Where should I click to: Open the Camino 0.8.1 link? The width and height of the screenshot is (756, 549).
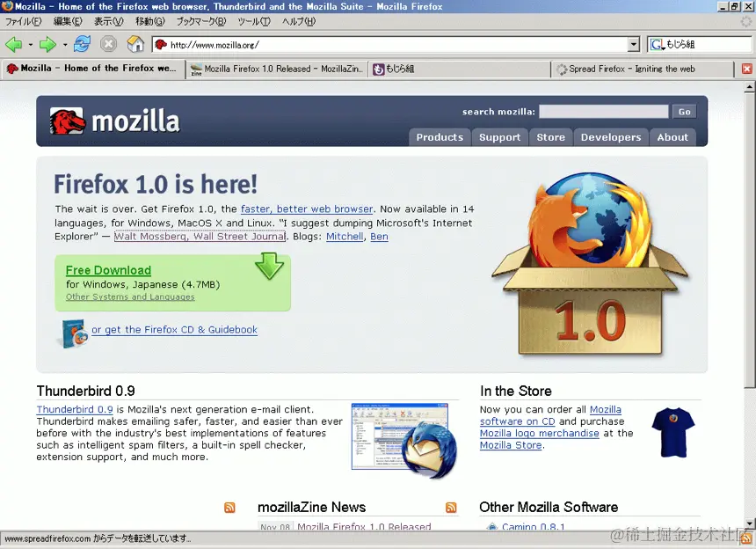coord(534,527)
